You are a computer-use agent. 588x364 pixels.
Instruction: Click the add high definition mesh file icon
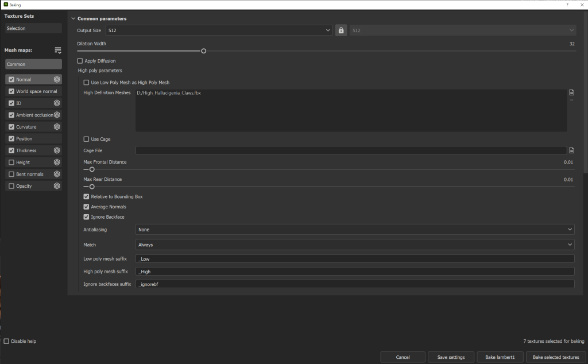point(571,92)
